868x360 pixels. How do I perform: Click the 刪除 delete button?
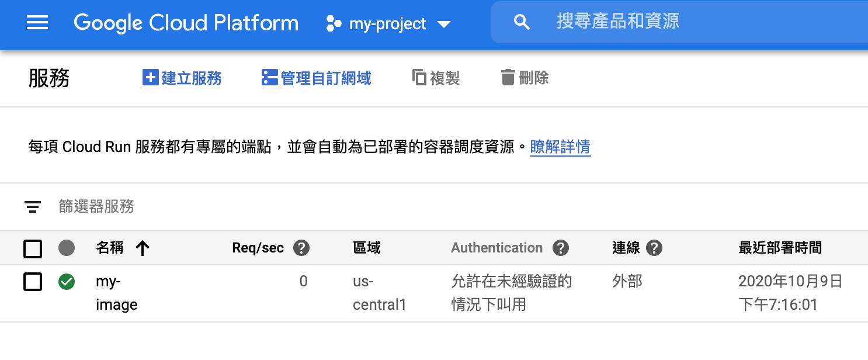pyautogui.click(x=525, y=77)
